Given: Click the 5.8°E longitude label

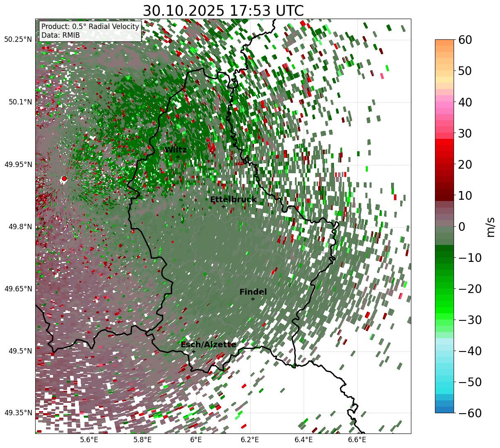Looking at the screenshot, I should point(143,440).
